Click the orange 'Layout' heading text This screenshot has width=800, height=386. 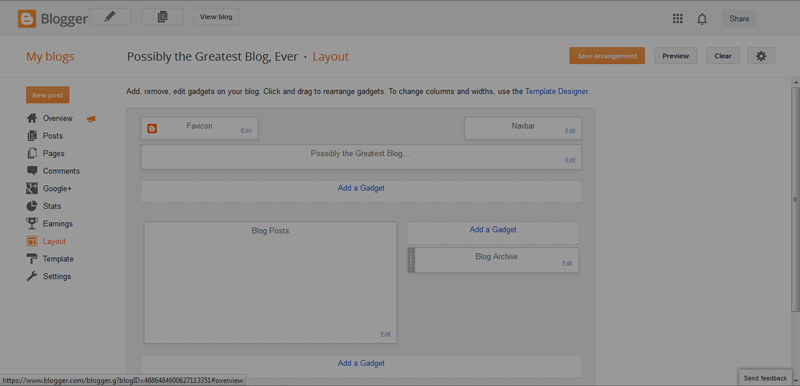[331, 57]
